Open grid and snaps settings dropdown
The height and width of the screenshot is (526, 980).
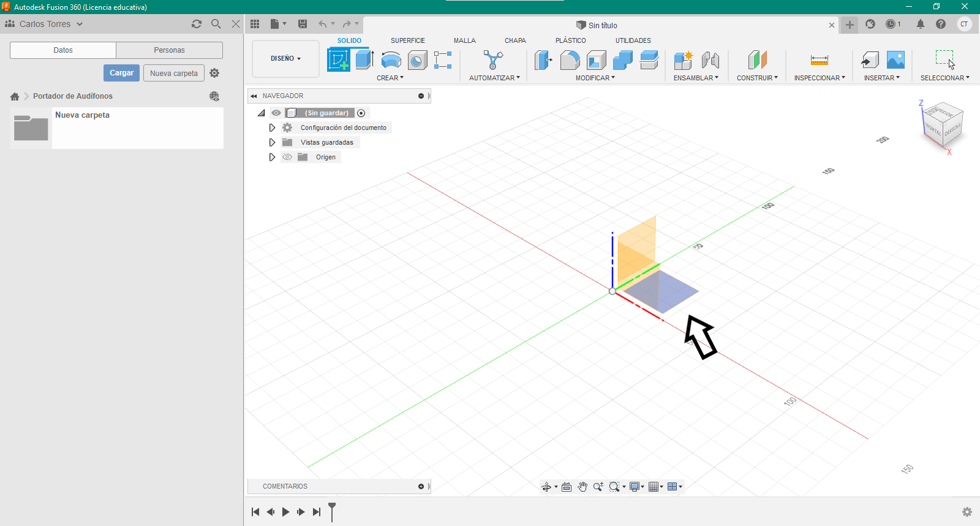(x=656, y=487)
